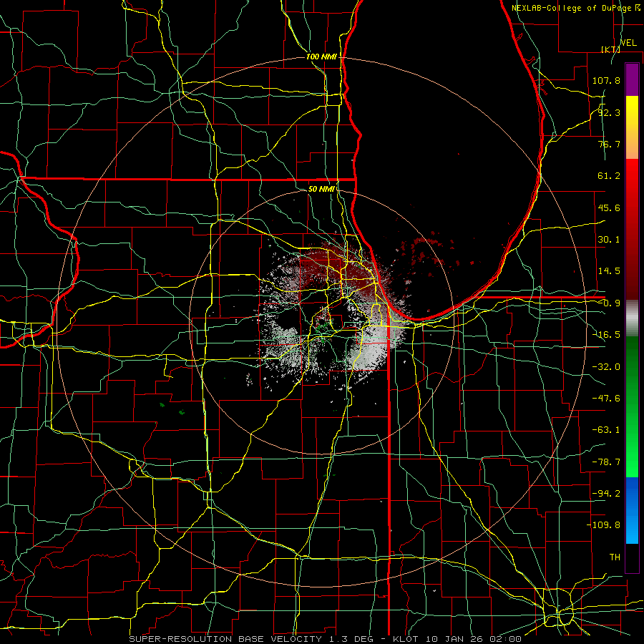
Task: Click the -94.2 legend value
Action: point(606,493)
